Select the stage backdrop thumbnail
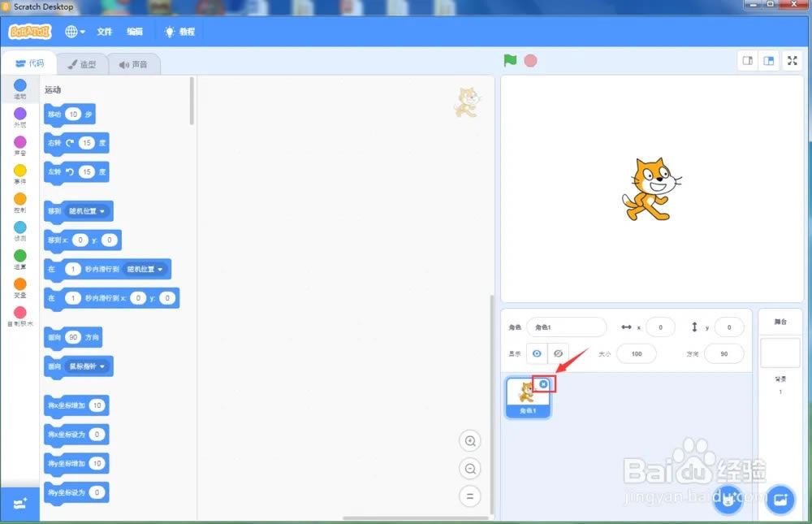 780,353
